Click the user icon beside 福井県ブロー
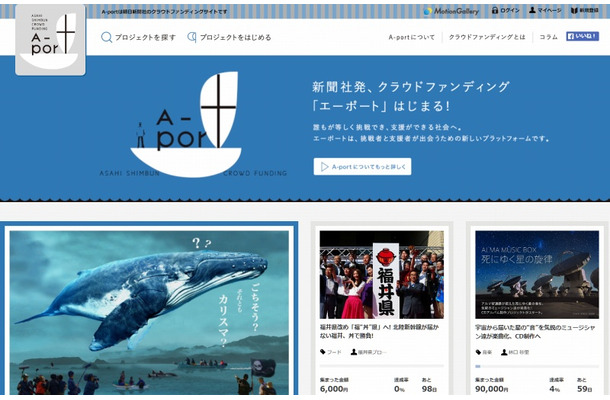 click(354, 352)
